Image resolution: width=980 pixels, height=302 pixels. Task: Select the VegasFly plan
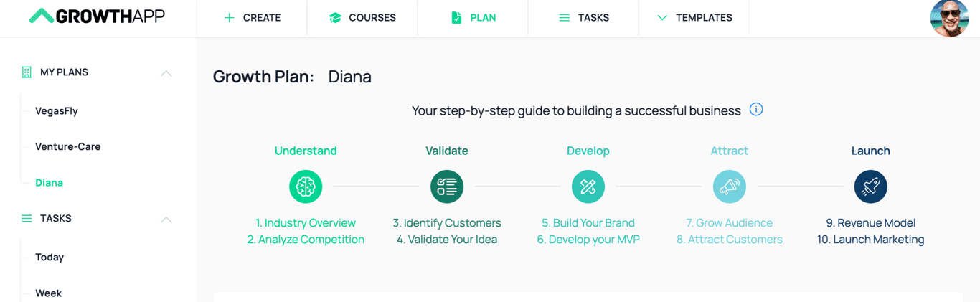pos(57,111)
